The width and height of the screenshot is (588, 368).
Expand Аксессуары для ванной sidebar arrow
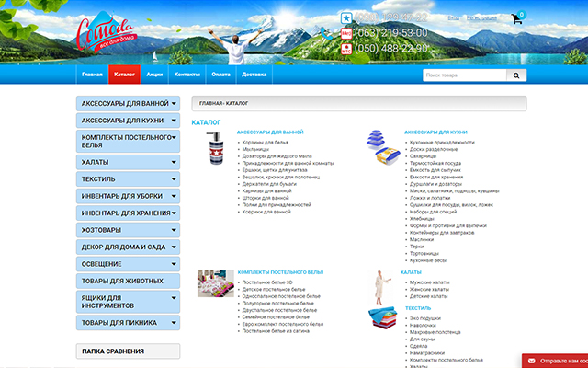coord(174,104)
